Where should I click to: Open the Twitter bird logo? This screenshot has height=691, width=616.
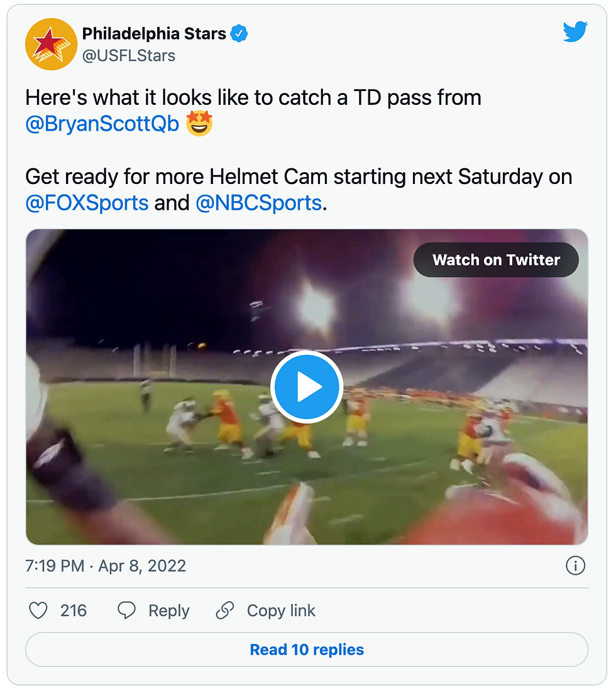click(575, 31)
